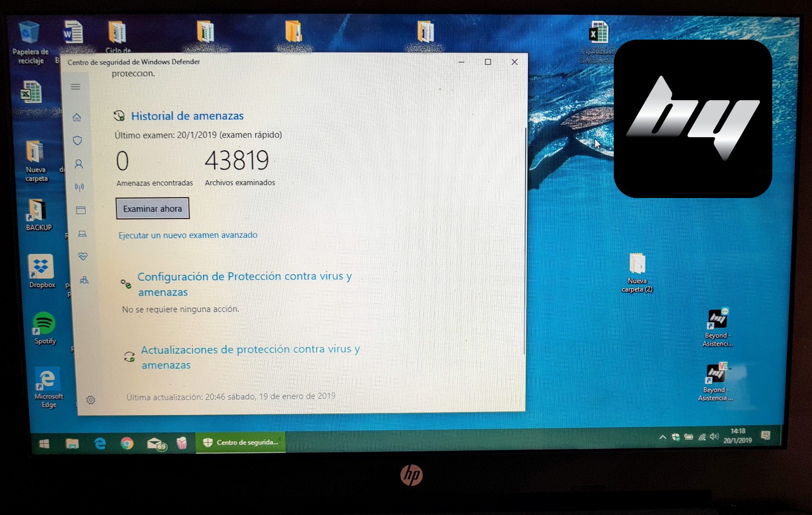
Task: Open firewall and network protection icon
Action: (80, 187)
